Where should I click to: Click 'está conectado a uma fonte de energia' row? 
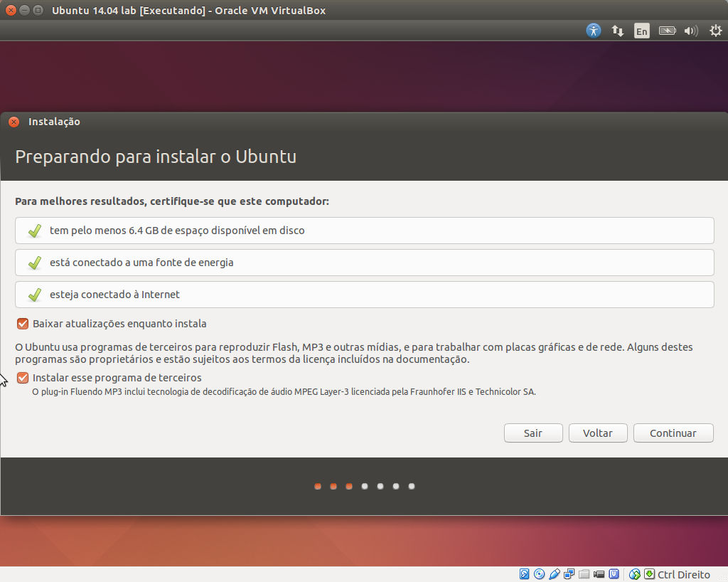click(365, 263)
